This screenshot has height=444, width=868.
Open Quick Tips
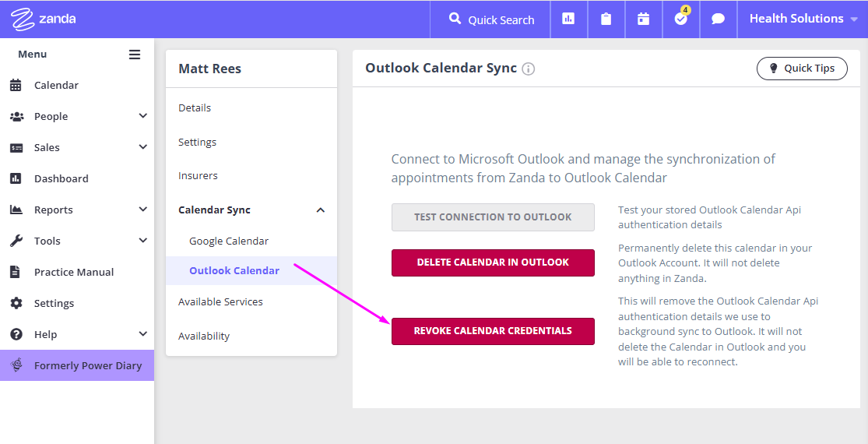802,69
